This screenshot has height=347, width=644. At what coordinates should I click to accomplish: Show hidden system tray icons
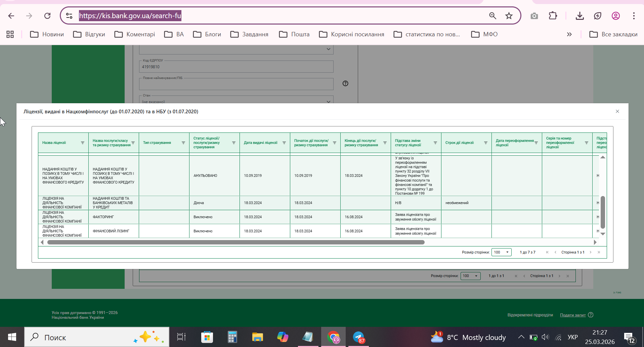pos(521,337)
